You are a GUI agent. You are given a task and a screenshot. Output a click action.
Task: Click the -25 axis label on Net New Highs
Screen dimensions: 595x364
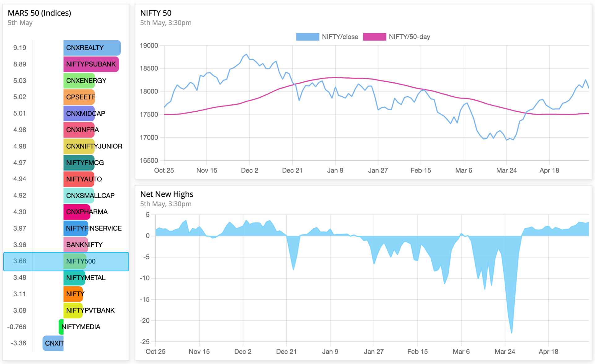tap(144, 342)
